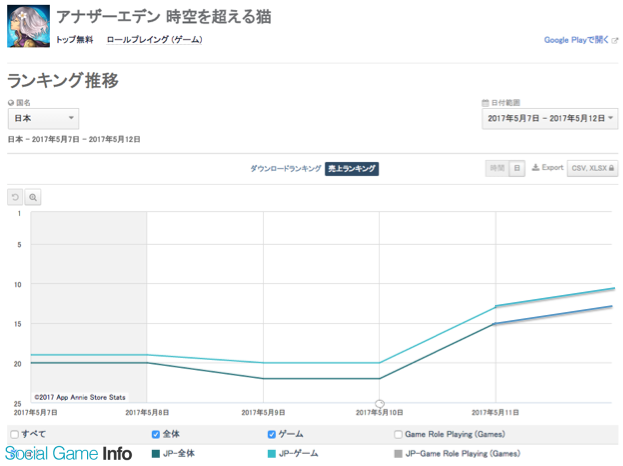The height and width of the screenshot is (466, 623).
Task: Switch to ダウンロードランキング tab
Action: coord(286,168)
